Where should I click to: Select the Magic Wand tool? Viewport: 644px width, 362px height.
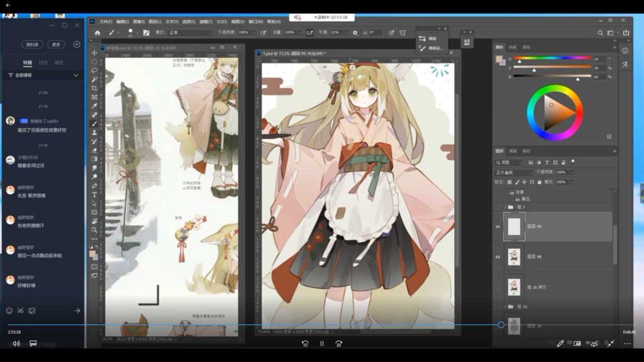pyautogui.click(x=94, y=80)
